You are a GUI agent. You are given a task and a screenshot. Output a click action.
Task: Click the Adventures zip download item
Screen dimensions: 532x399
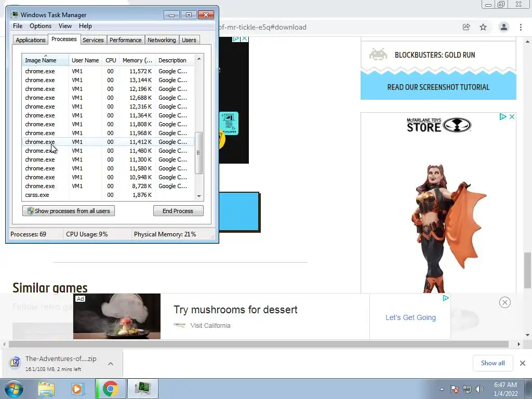pos(61,363)
